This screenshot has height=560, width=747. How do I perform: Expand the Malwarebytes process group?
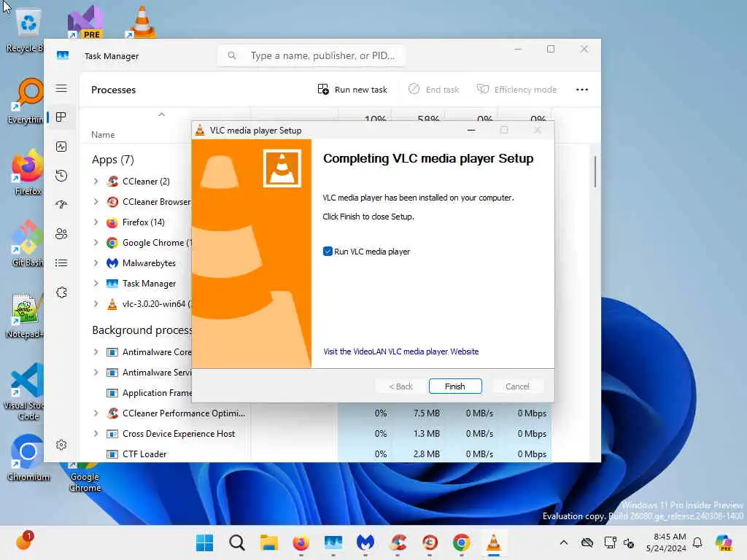coord(96,262)
